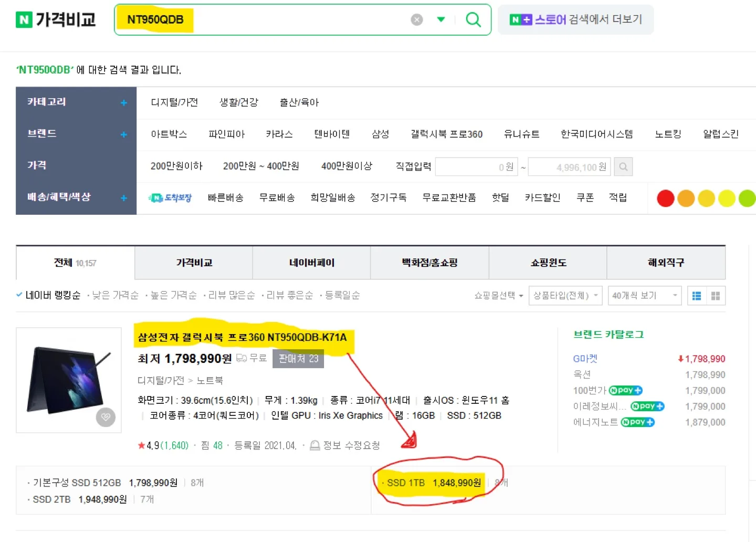Toggle 도착보장 delivery filter

tap(170, 198)
